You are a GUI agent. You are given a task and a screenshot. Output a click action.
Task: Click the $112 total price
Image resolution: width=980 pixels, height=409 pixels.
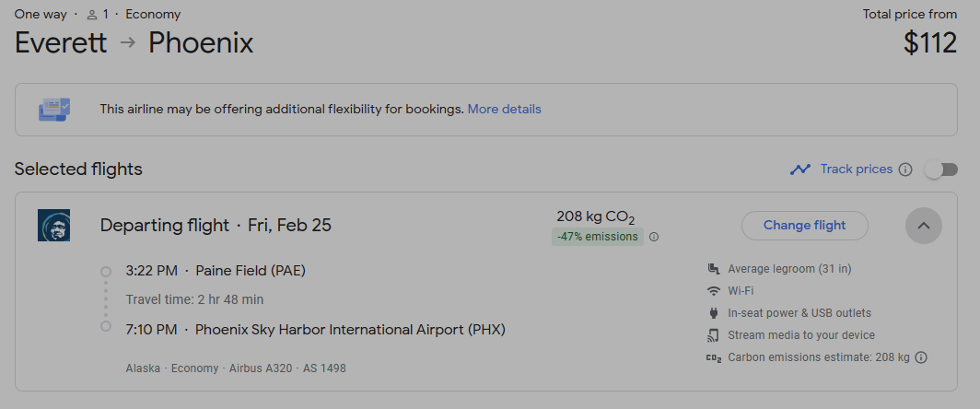(x=929, y=42)
